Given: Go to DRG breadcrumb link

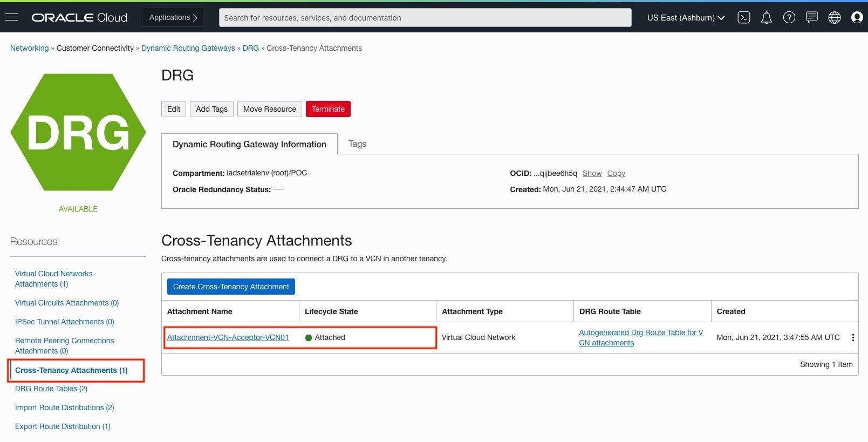Looking at the screenshot, I should click(x=251, y=48).
